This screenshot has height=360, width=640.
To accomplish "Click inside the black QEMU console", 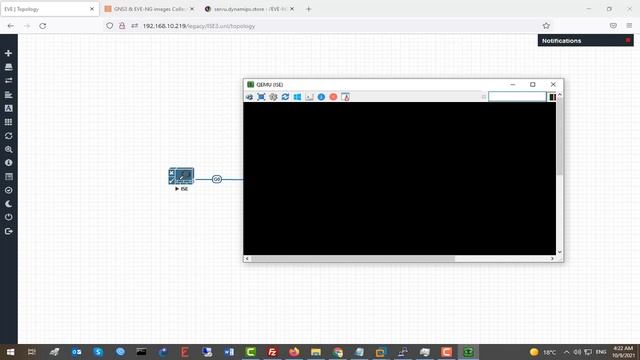I will pos(399,178).
